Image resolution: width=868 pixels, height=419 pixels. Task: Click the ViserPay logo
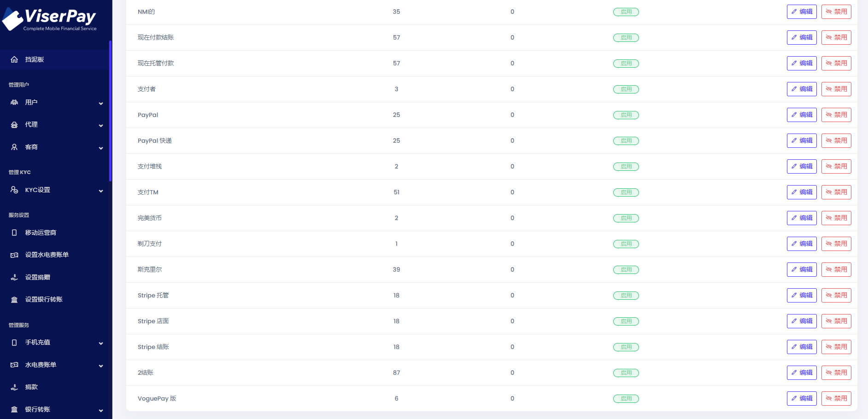coord(49,19)
